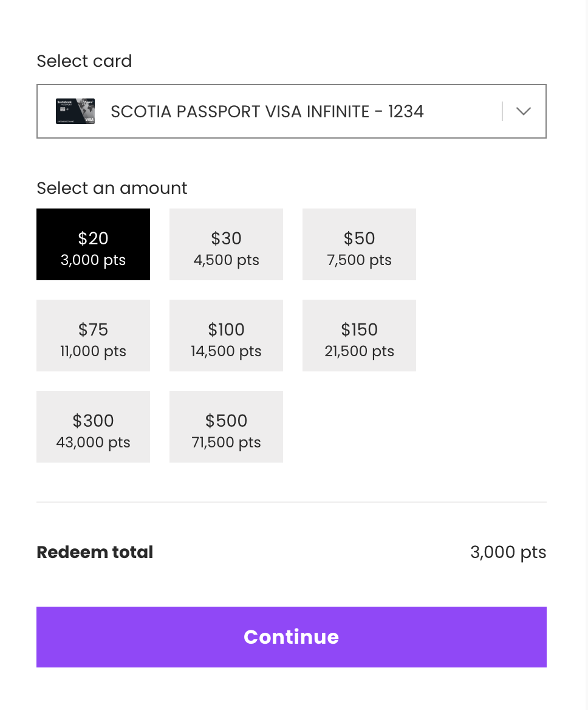Viewport: 588px width, 710px height.
Task: Choose the $500 for 71,500 pts tile
Action: 226,427
